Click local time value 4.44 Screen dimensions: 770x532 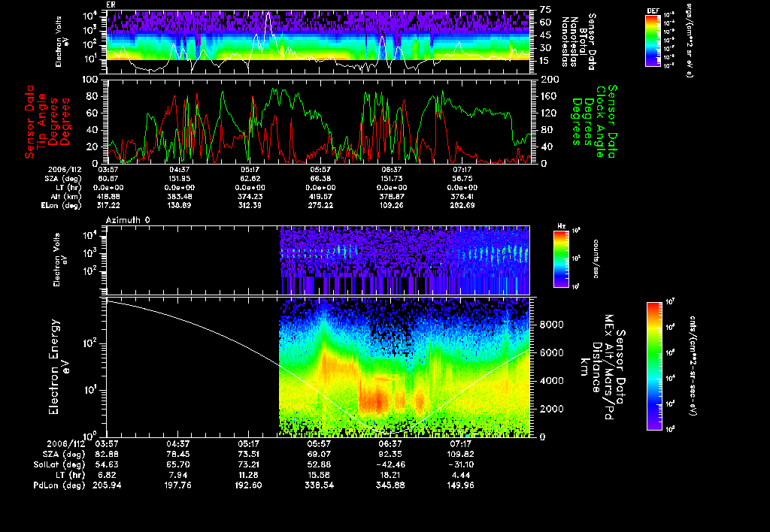point(460,475)
